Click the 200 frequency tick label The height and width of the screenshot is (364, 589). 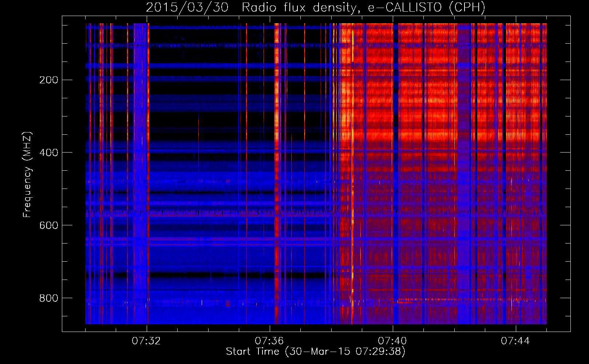pos(49,80)
